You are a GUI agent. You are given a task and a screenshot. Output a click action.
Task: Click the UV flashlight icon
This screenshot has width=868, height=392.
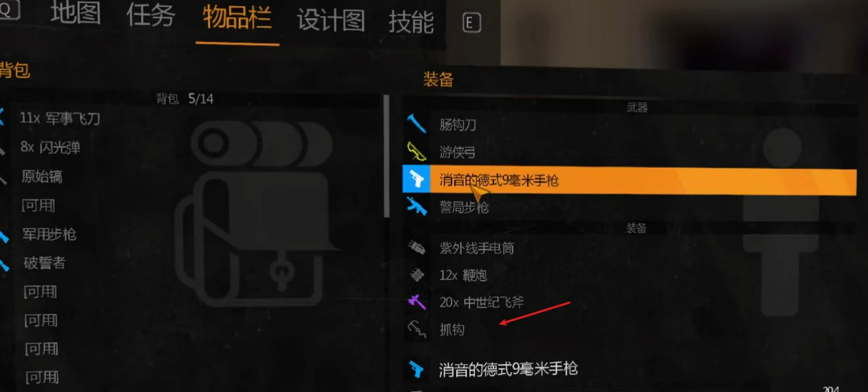[x=416, y=248]
